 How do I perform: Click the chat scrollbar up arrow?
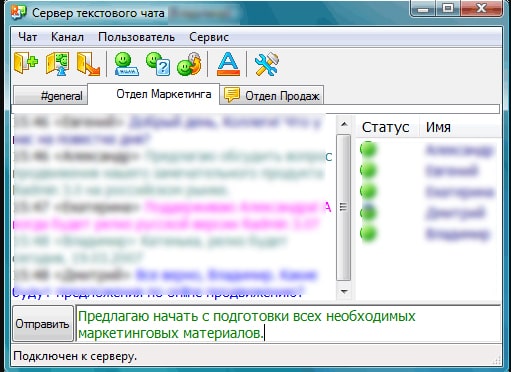pos(344,125)
